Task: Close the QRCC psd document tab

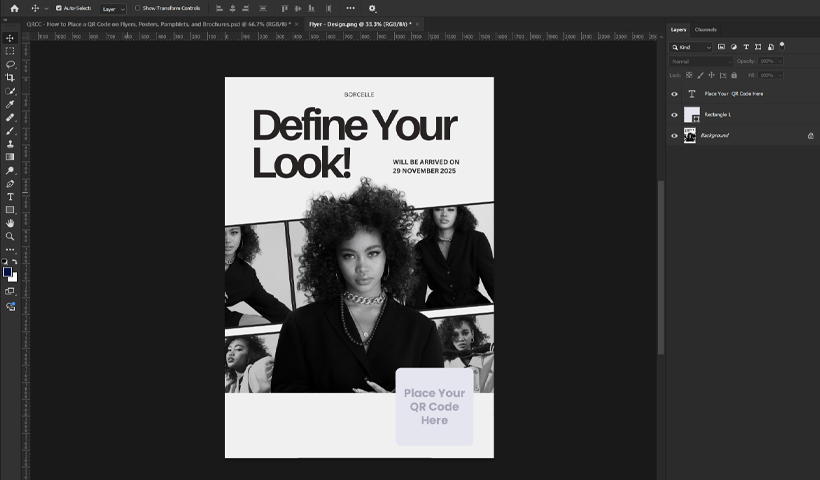Action: pos(297,24)
